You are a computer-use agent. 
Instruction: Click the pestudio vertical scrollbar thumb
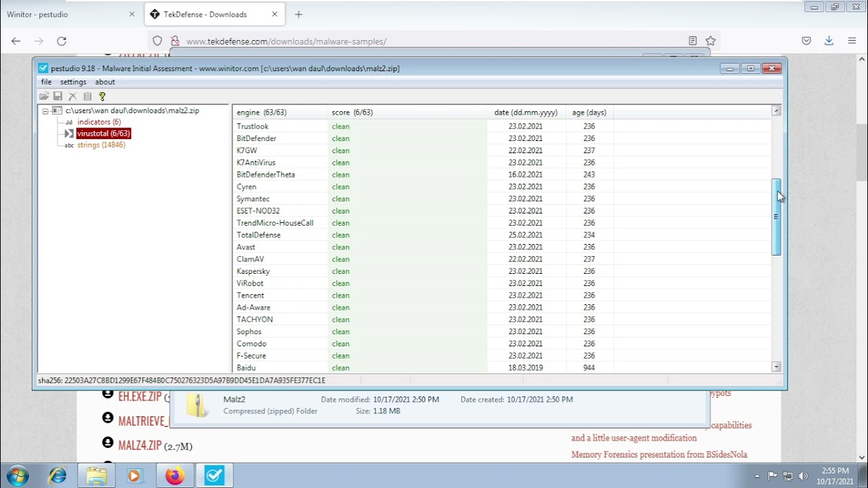pos(776,217)
